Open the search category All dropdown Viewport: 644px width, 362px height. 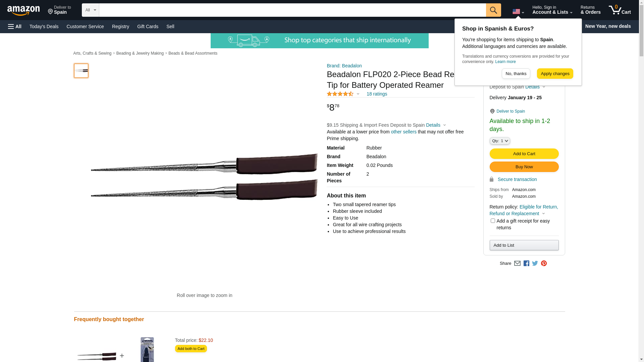tap(91, 10)
